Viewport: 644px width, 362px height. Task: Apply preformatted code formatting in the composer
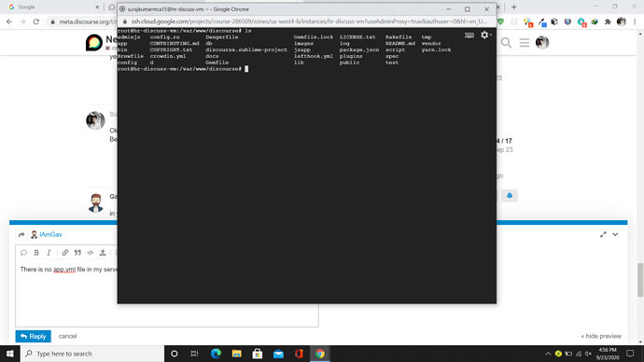(x=91, y=253)
